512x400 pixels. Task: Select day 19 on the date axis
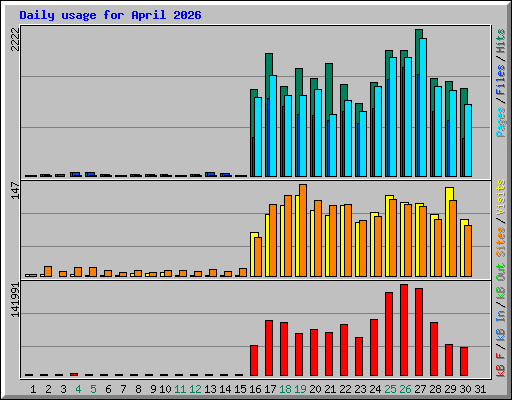click(x=300, y=389)
